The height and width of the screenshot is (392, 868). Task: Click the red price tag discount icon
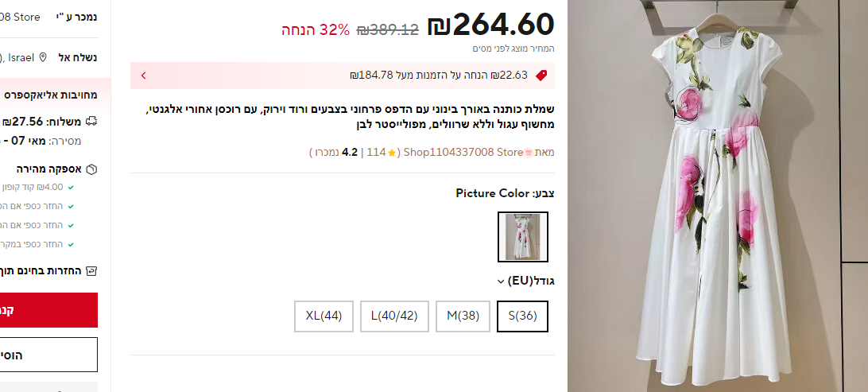(x=541, y=76)
